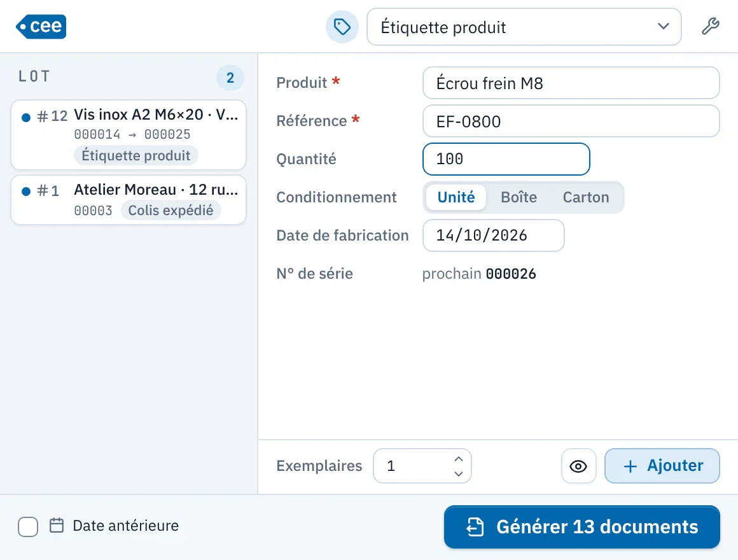Screen dimensions: 738x560
Task: Select Unité conditionnement option
Action: point(456,197)
